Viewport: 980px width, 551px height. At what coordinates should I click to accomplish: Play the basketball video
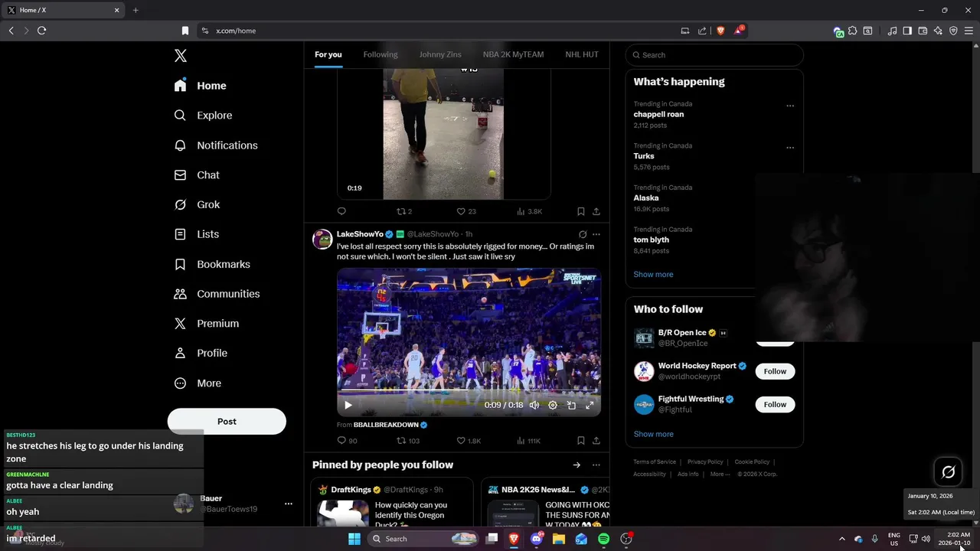click(348, 406)
